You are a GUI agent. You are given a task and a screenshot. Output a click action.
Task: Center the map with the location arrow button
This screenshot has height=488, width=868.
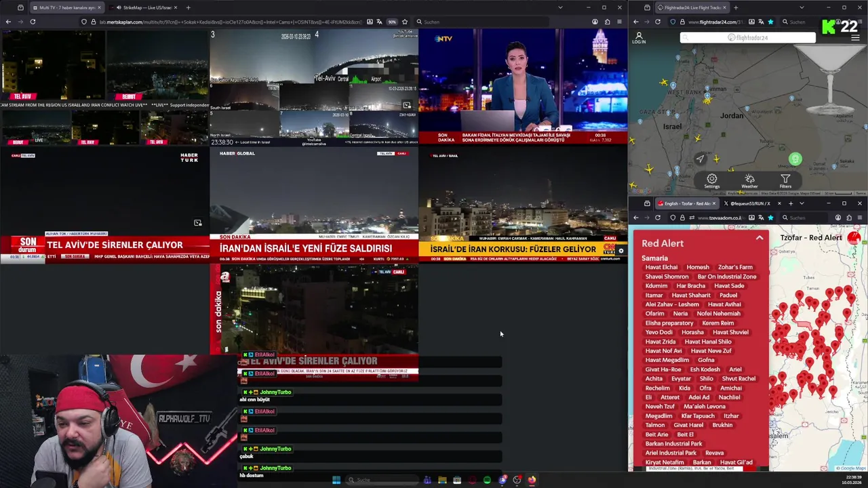tap(701, 159)
